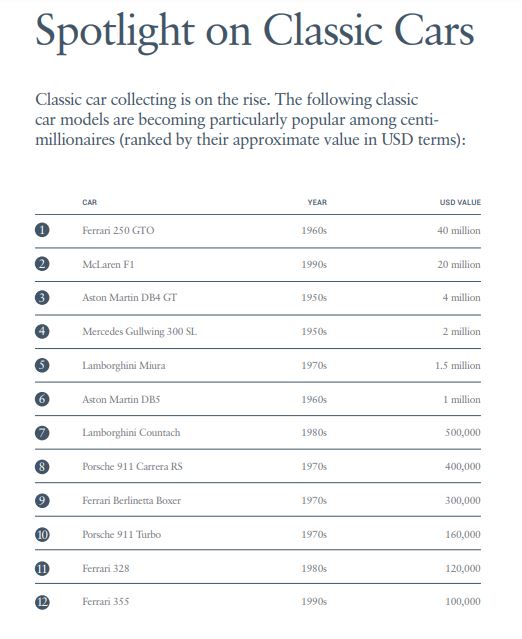Click the Spotlight on Classic Cars title
This screenshot has width=522, height=639.
(x=255, y=32)
